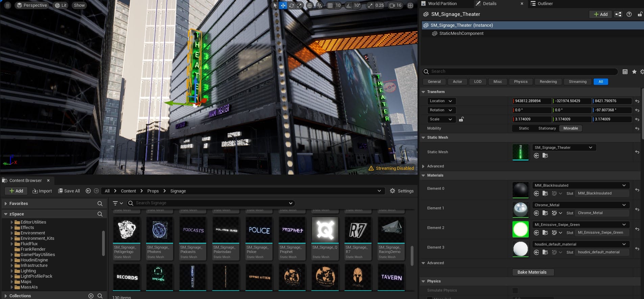Image resolution: width=644 pixels, height=299 pixels.
Task: Open the SM_Signage_Theater static mesh dropdown
Action: [564, 147]
